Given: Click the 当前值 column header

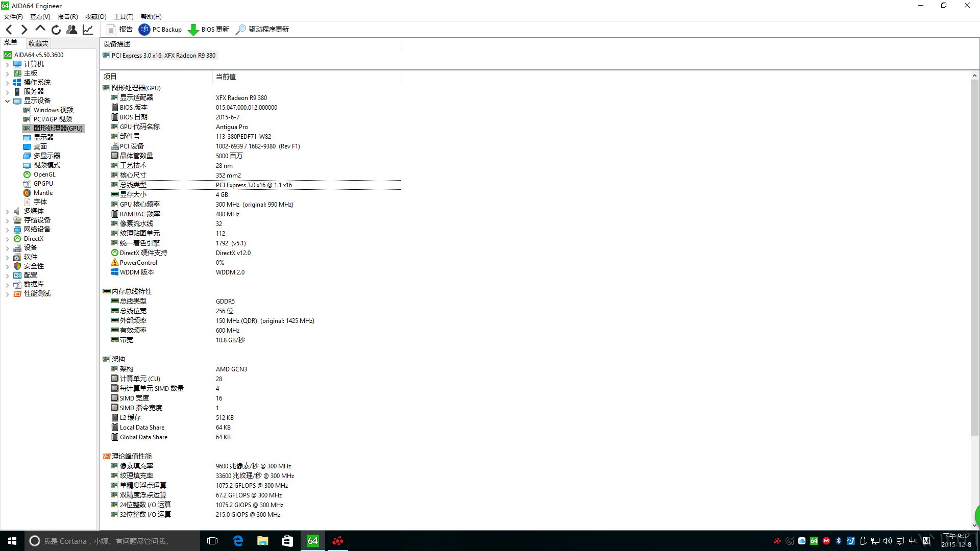Looking at the screenshot, I should click(x=306, y=77).
